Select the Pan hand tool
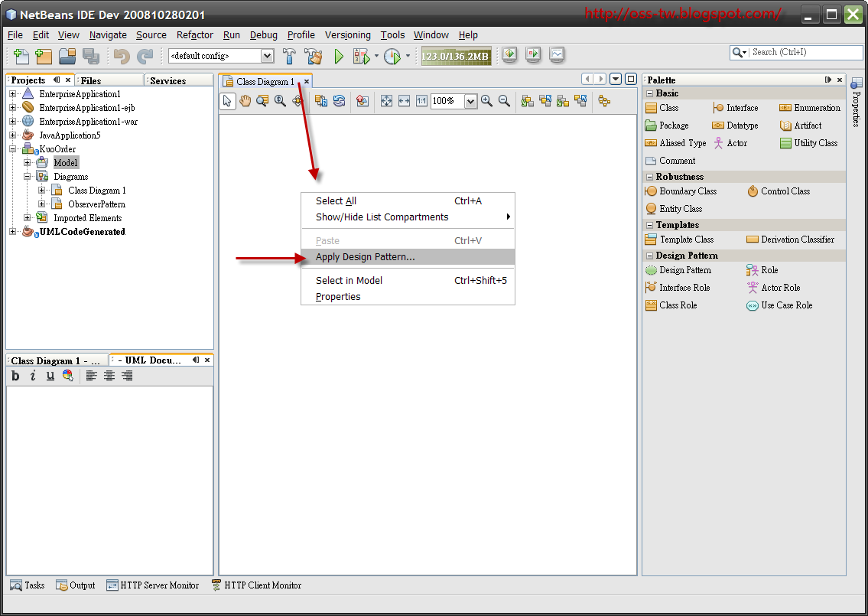The height and width of the screenshot is (616, 868). [245, 101]
